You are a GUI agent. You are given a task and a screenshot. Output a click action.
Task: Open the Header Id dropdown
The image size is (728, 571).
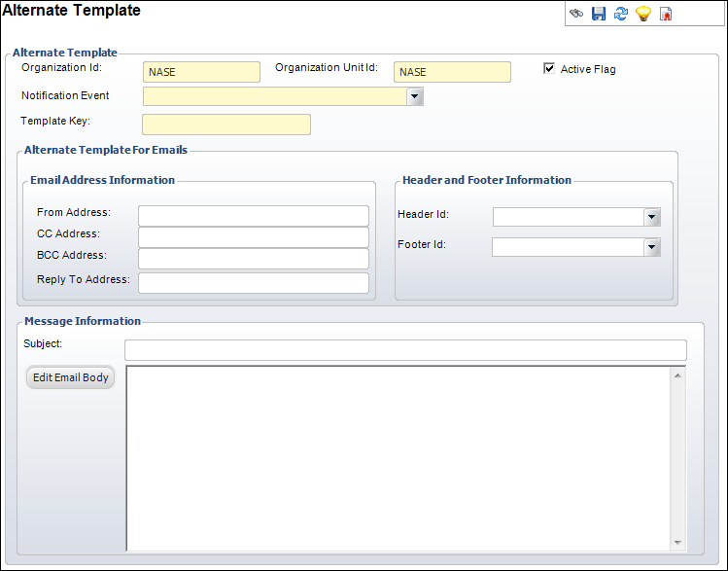tap(652, 217)
